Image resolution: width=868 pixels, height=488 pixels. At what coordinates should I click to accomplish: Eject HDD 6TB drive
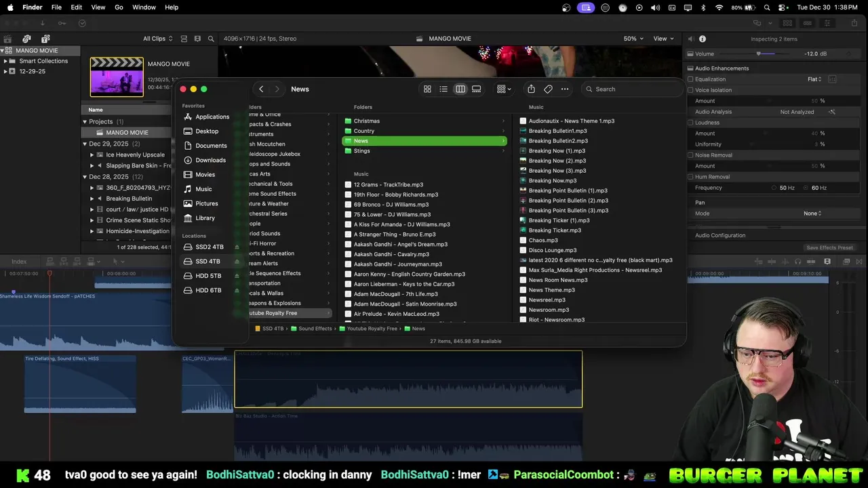237,290
